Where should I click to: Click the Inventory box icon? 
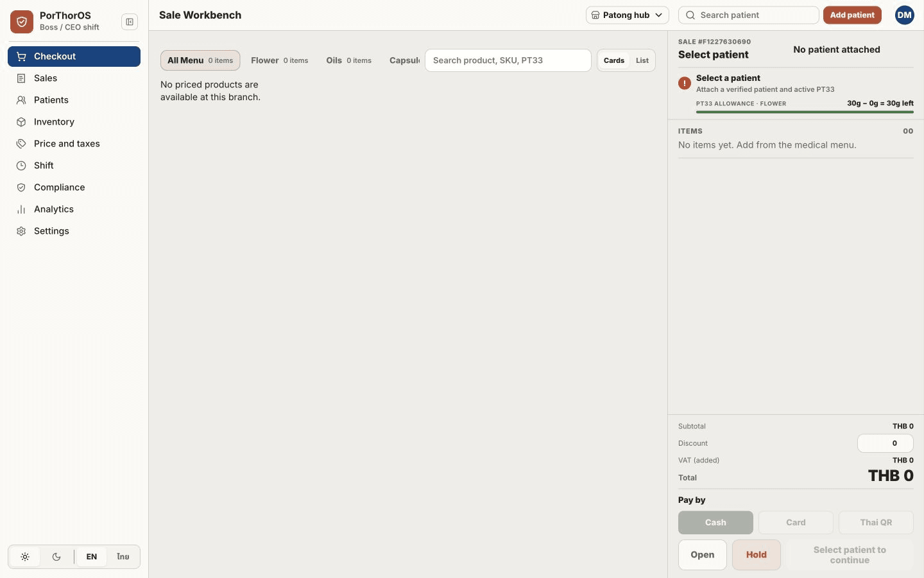pyautogui.click(x=21, y=122)
